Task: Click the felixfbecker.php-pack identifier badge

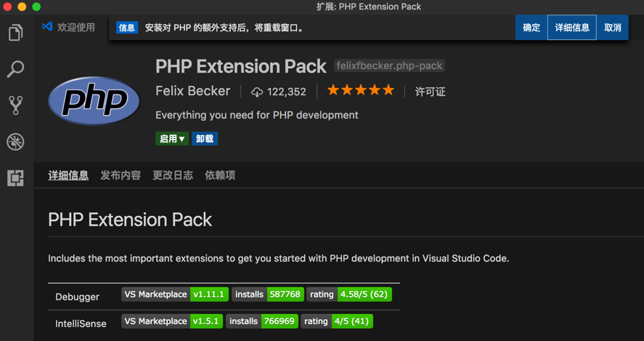Action: point(389,66)
